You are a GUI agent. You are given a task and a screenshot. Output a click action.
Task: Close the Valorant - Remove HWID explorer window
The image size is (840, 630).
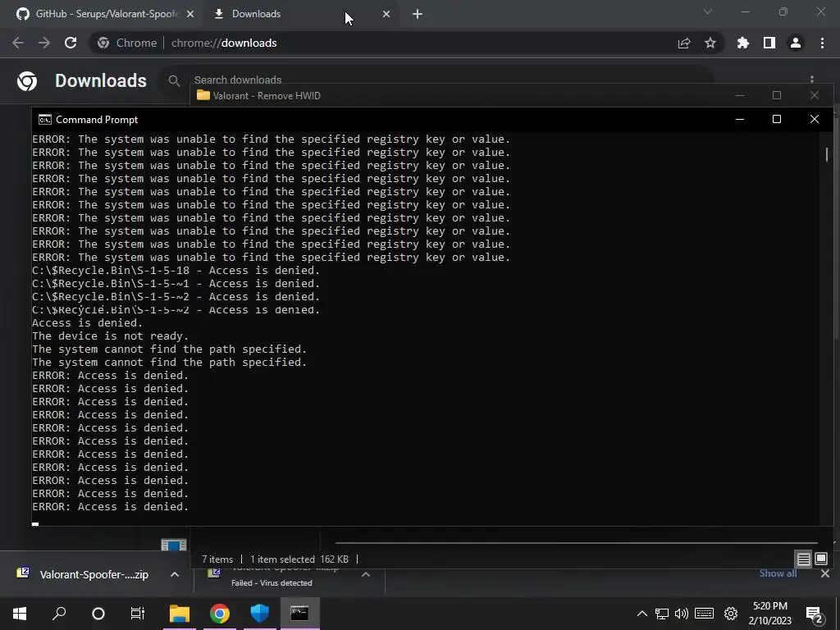815,95
